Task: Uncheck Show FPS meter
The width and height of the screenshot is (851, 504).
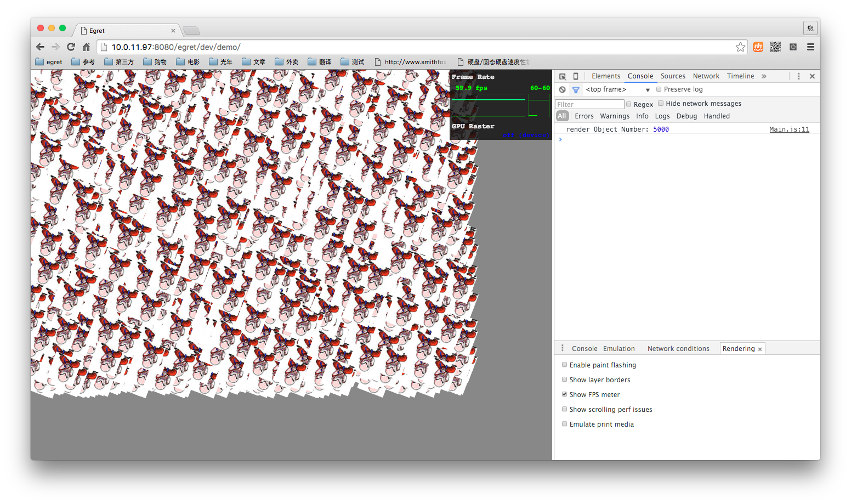Action: click(x=564, y=394)
